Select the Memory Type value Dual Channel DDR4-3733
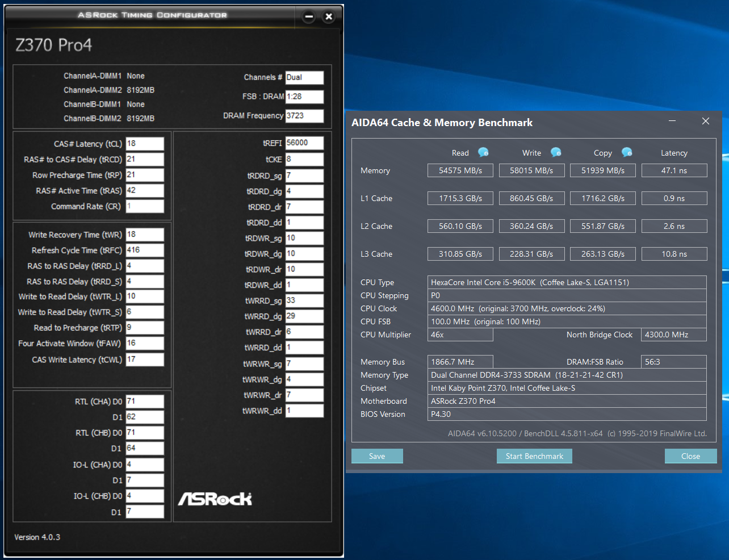This screenshot has height=560, width=729. point(567,375)
